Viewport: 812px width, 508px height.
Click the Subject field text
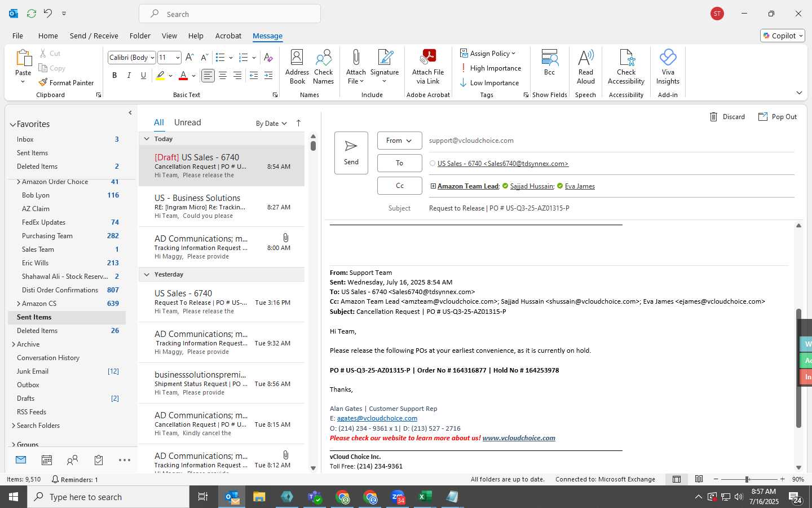(x=499, y=208)
